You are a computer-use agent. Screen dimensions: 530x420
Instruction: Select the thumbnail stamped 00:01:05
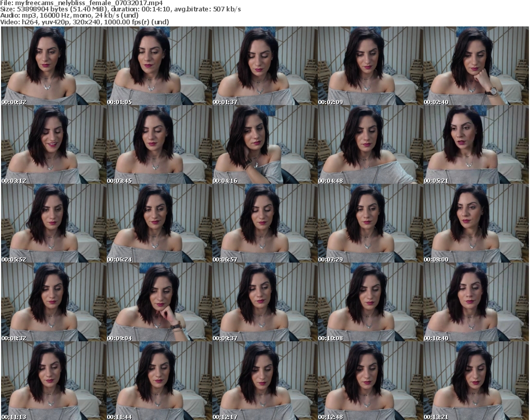point(159,66)
